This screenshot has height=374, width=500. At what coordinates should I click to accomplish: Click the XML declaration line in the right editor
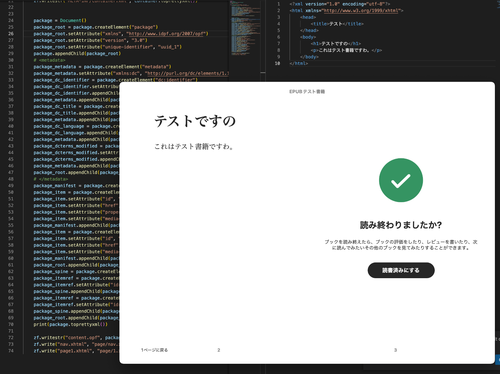(x=340, y=4)
